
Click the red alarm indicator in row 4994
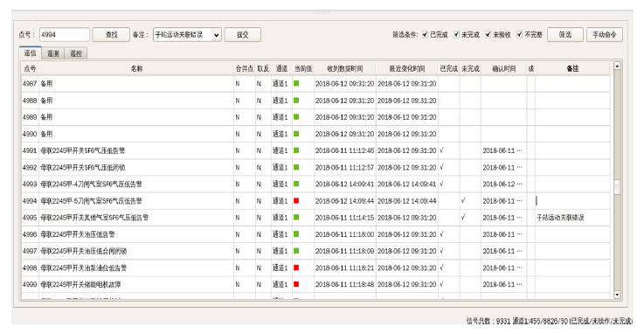pos(296,201)
